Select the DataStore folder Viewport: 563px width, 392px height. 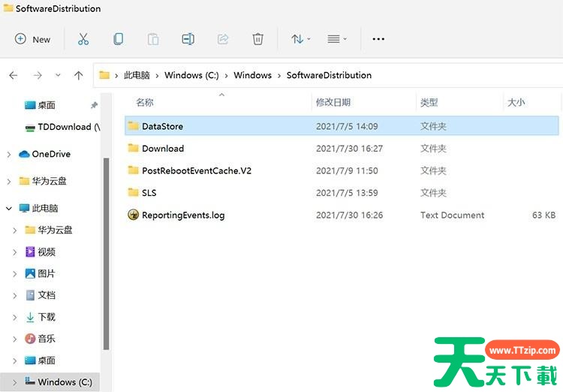tap(342, 125)
